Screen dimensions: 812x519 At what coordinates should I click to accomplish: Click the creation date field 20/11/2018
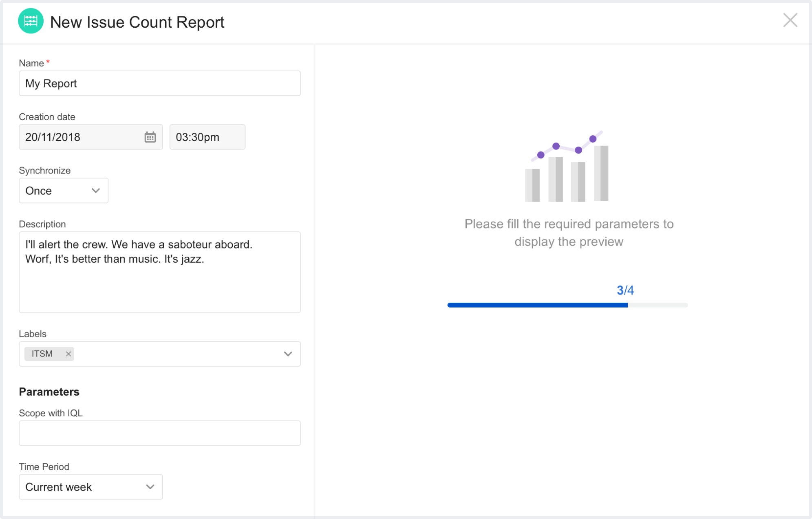pyautogui.click(x=82, y=137)
